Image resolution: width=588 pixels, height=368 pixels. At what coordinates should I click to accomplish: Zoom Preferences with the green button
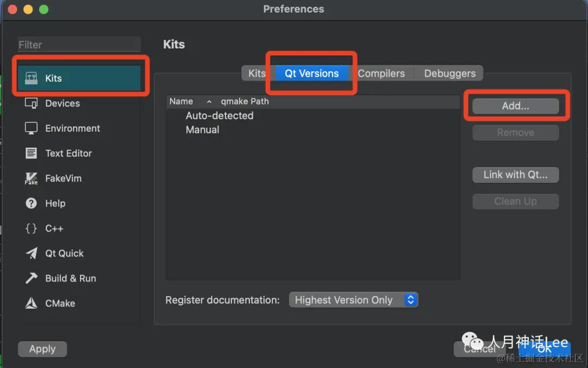[x=44, y=9]
